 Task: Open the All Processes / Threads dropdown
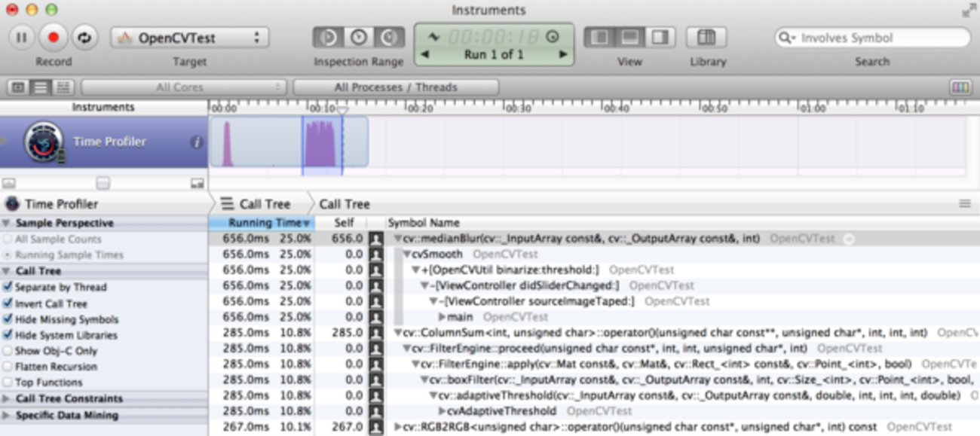point(396,87)
